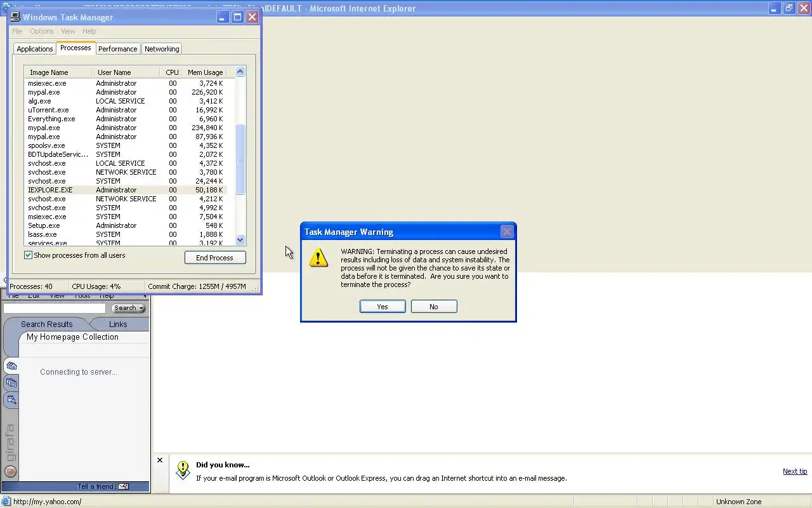Screen dimensions: 812x508
Task: Click the process list scrollbar thumb
Action: click(x=240, y=159)
